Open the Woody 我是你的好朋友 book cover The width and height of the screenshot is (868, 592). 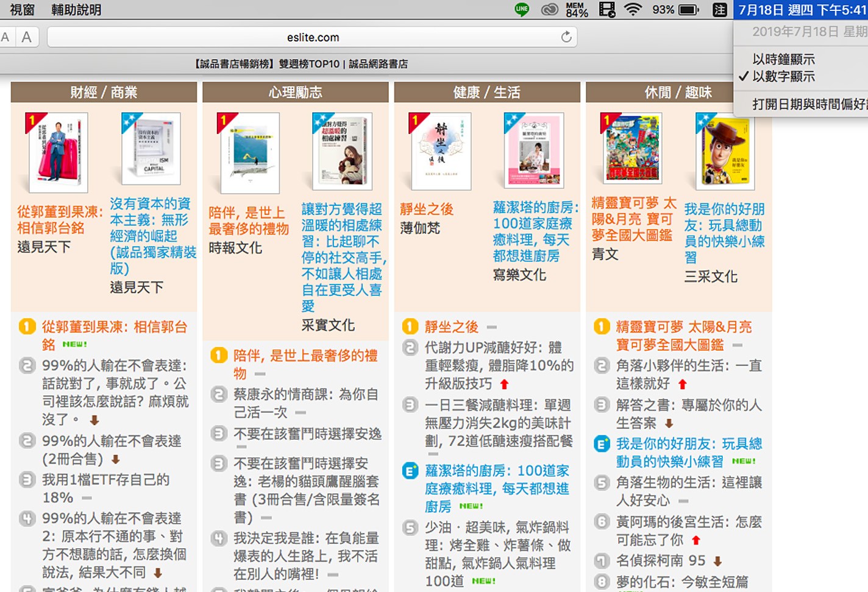pos(725,151)
